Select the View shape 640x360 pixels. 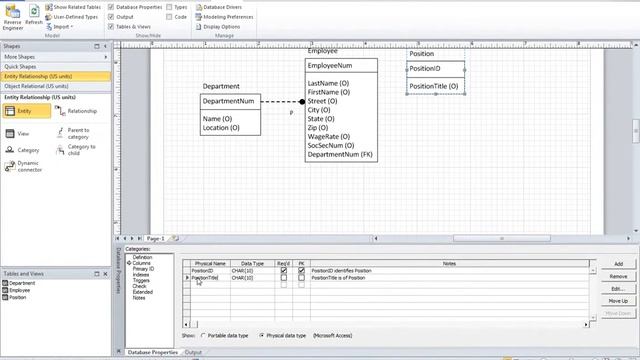17,133
